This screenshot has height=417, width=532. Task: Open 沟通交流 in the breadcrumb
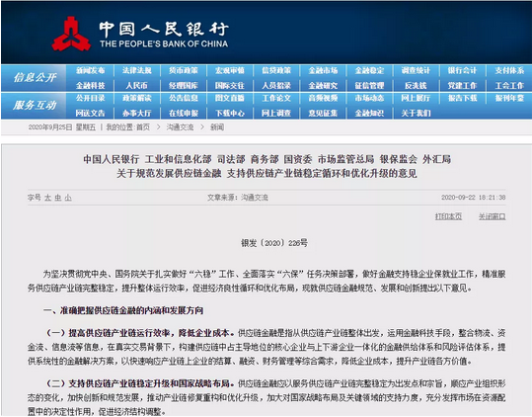tap(180, 127)
